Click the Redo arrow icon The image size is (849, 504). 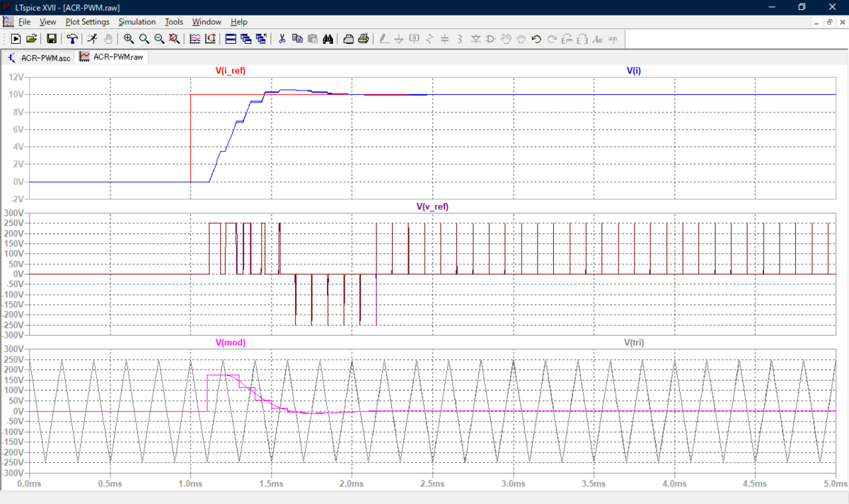[552, 39]
